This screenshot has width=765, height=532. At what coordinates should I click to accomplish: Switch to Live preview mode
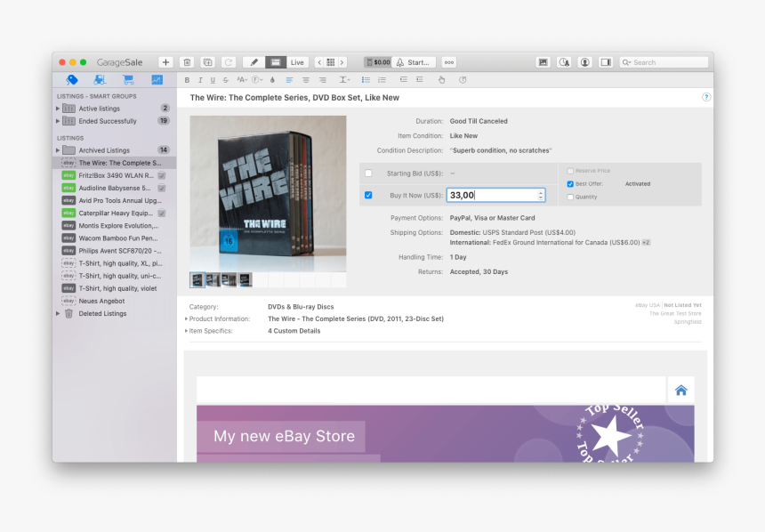(297, 62)
